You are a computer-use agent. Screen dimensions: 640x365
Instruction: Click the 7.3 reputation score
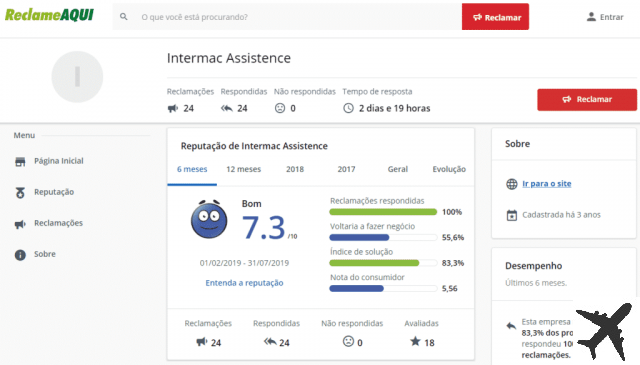(264, 227)
